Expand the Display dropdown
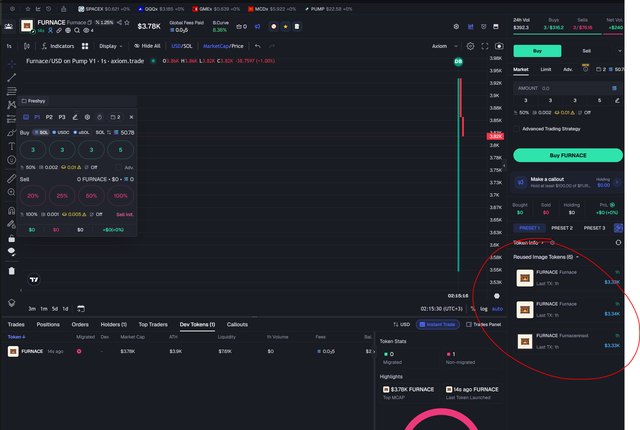 pos(111,46)
